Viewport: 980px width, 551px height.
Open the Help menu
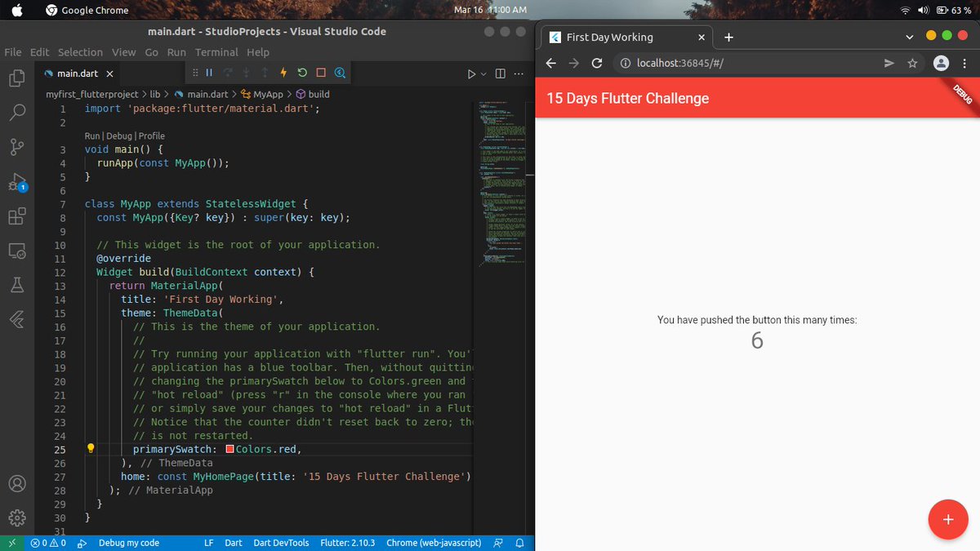(258, 52)
